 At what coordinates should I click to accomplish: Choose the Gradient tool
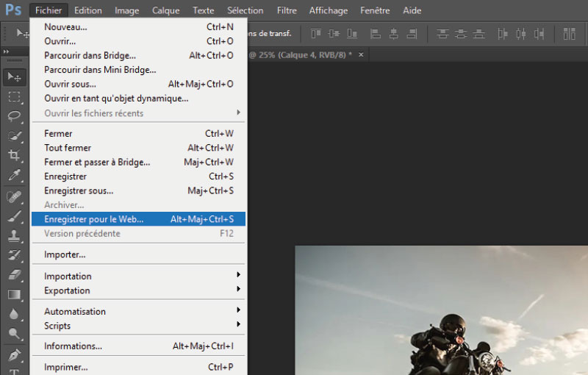coord(14,295)
